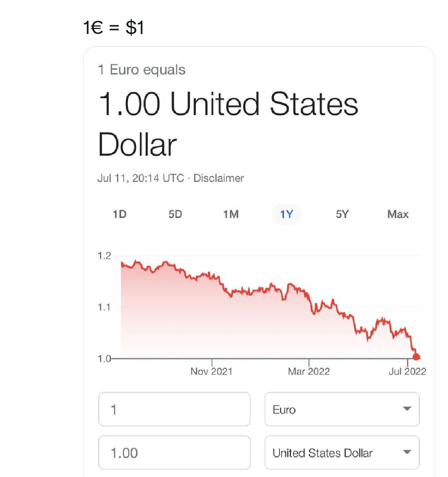Image resolution: width=448 pixels, height=477 pixels.
Task: Click the "1 Euro equals" text
Action: click(x=141, y=70)
